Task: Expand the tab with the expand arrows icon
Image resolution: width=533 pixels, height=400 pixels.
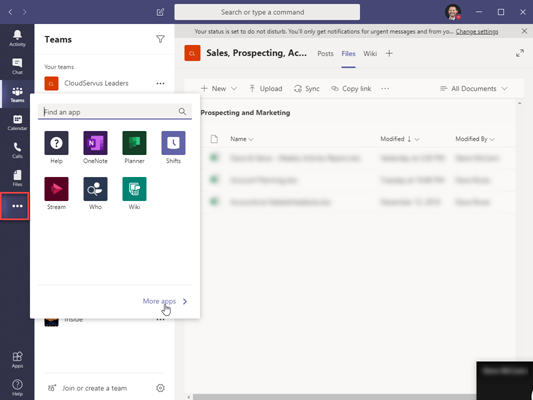Action: pyautogui.click(x=520, y=53)
